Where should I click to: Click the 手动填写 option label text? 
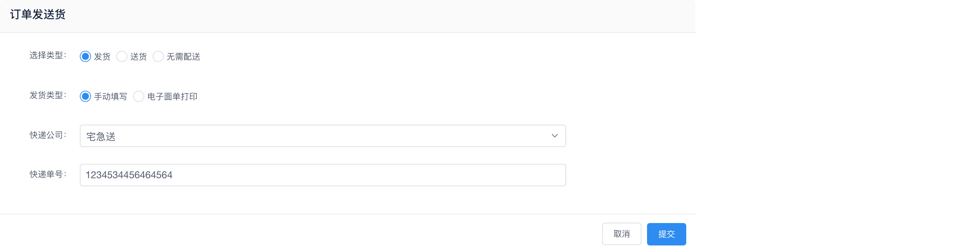pyautogui.click(x=110, y=97)
